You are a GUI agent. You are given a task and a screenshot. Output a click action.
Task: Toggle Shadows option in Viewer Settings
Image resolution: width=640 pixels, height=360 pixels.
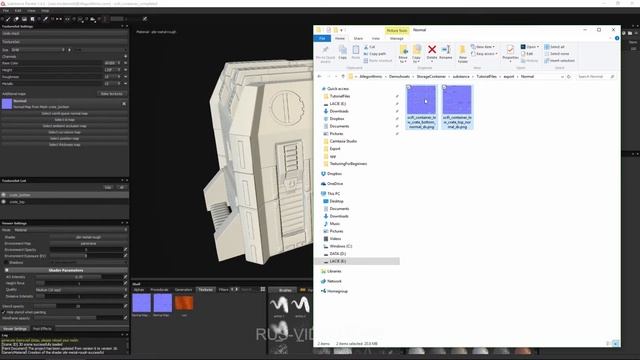6,262
